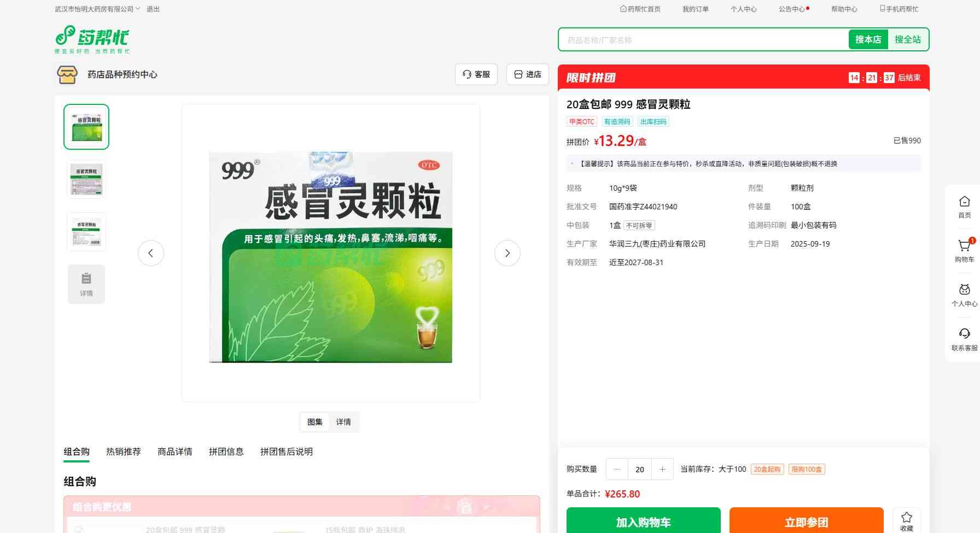The width and height of the screenshot is (980, 533).
Task: Decrease purchase quantity with the minus button
Action: click(617, 469)
